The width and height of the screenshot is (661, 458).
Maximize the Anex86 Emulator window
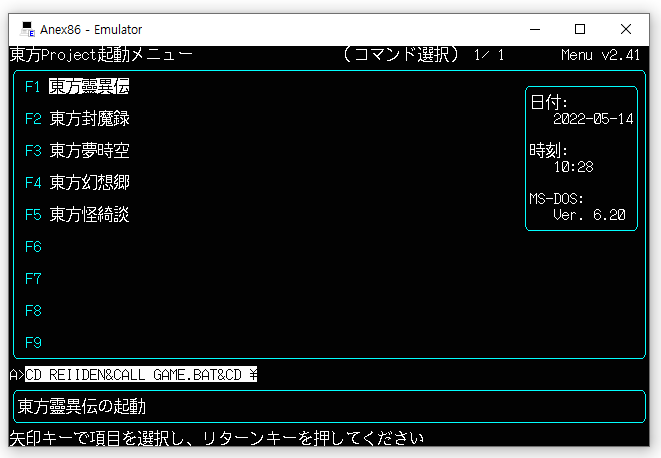point(580,29)
